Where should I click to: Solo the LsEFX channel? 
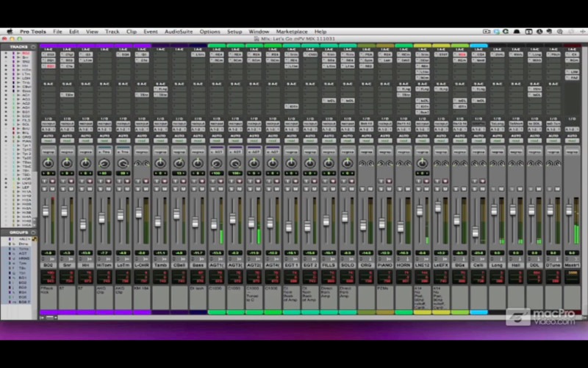(437, 189)
